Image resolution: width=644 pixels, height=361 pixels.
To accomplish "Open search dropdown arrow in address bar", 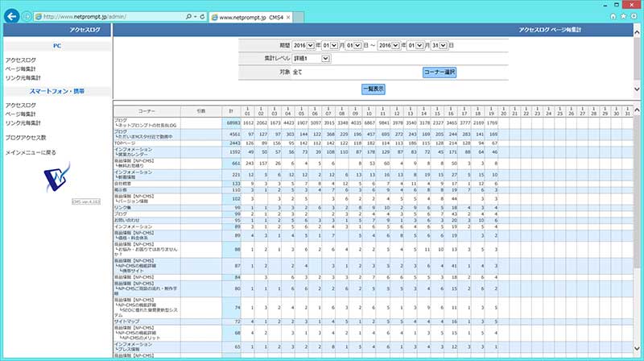I will click(195, 17).
